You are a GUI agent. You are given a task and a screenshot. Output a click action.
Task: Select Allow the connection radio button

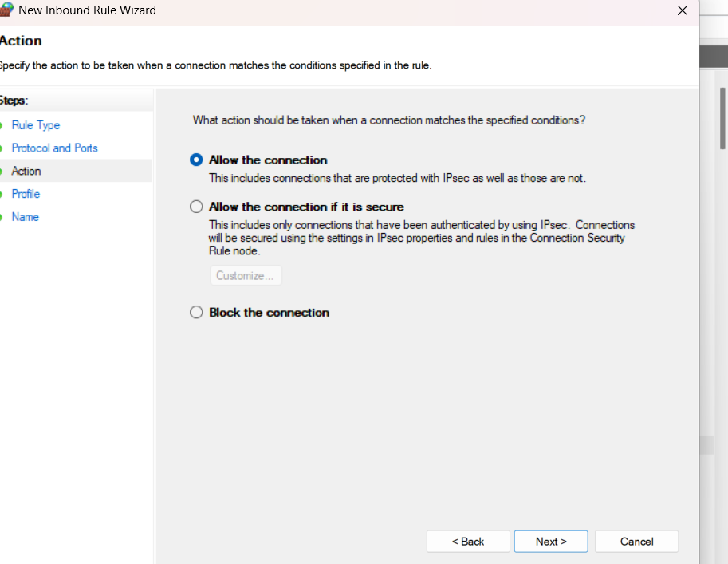point(196,160)
